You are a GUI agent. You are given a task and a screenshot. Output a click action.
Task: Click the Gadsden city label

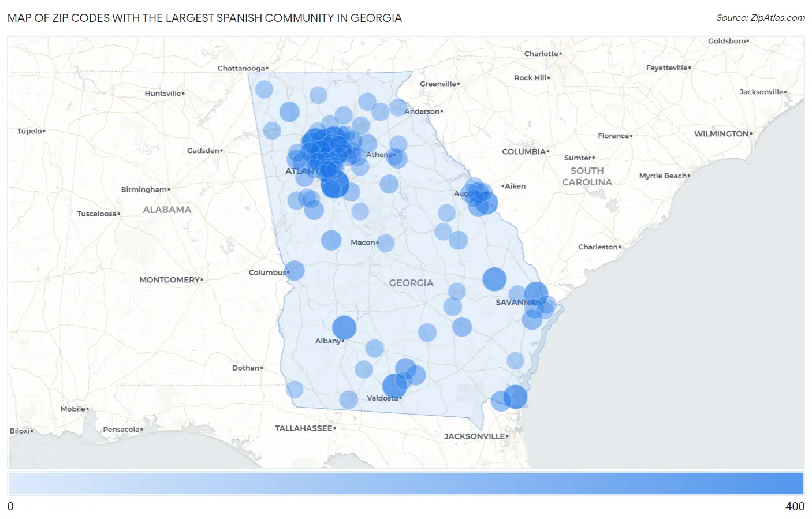coord(204,151)
